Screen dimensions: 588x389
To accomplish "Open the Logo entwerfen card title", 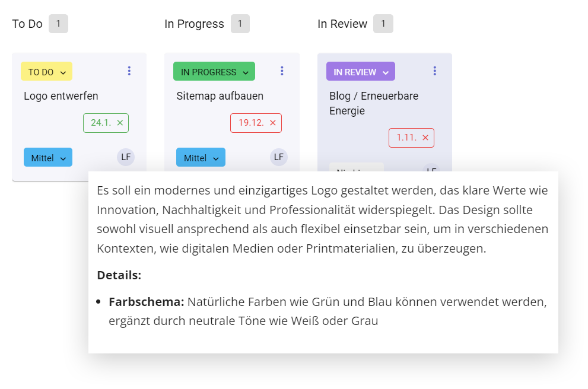I will pyautogui.click(x=61, y=96).
